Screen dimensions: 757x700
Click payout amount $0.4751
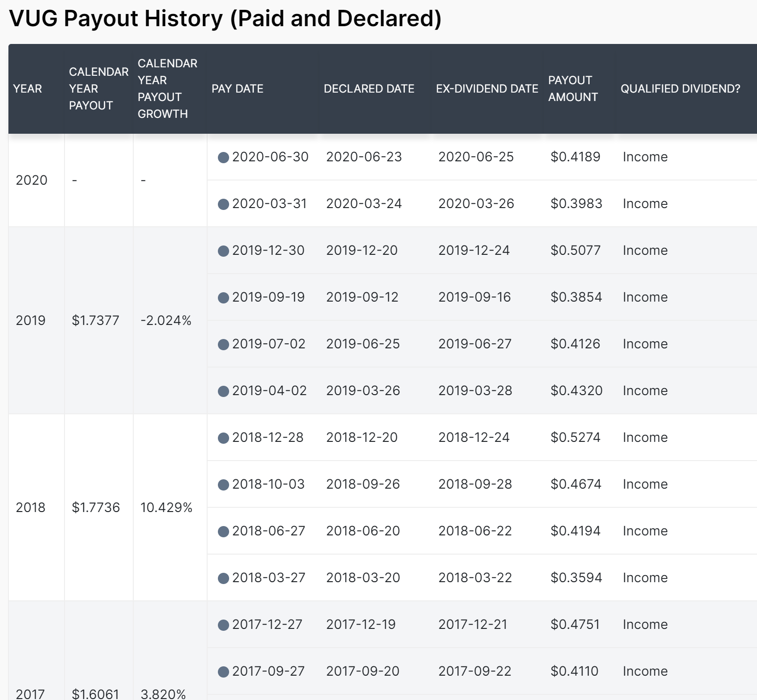click(575, 624)
